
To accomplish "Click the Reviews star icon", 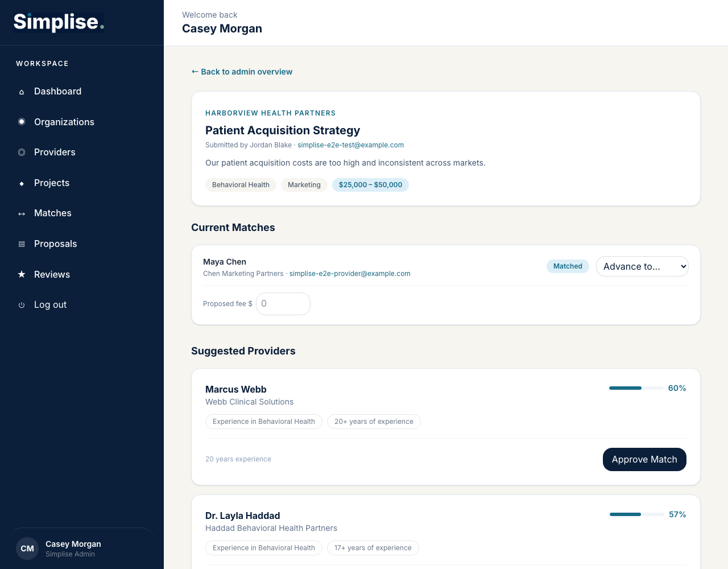I will 22,274.
